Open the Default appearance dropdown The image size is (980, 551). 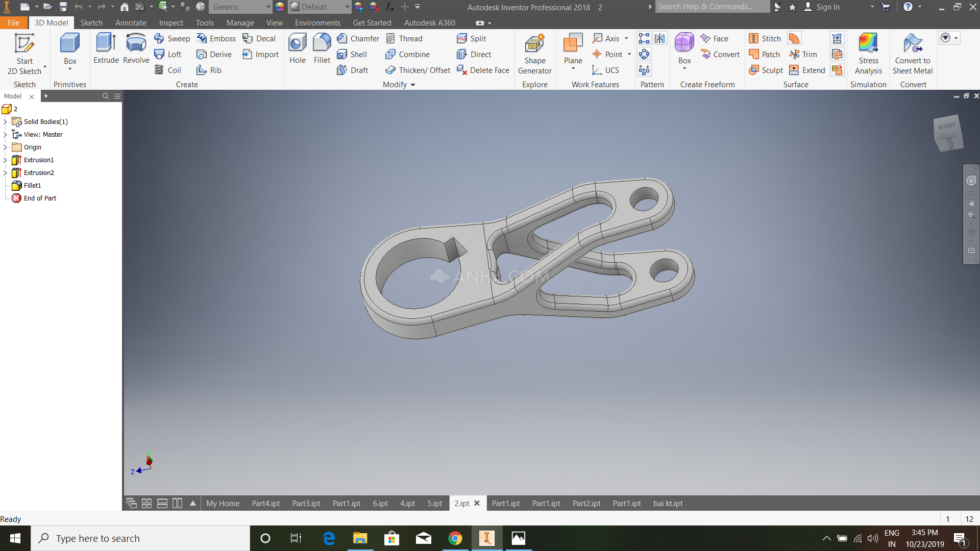(320, 7)
